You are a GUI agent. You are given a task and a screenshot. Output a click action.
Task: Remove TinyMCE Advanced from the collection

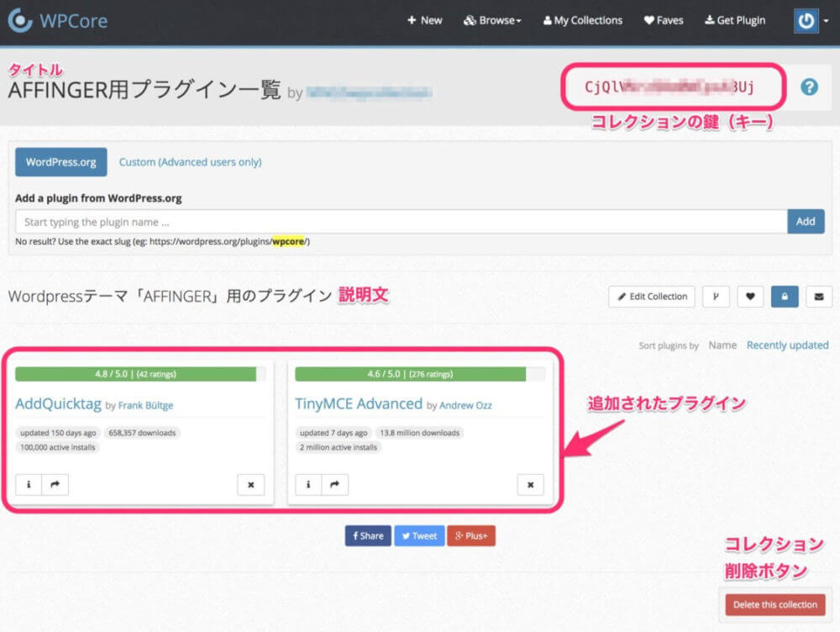point(530,485)
